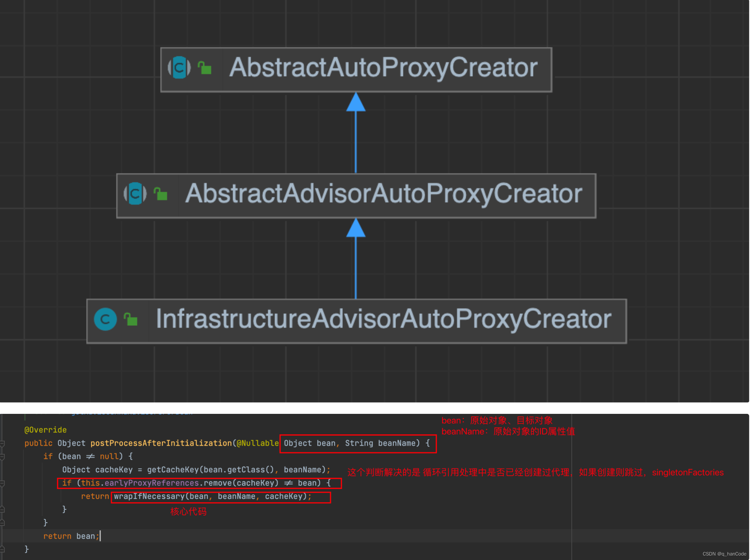Click the 'this' keyword in the if condition

pos(90,484)
